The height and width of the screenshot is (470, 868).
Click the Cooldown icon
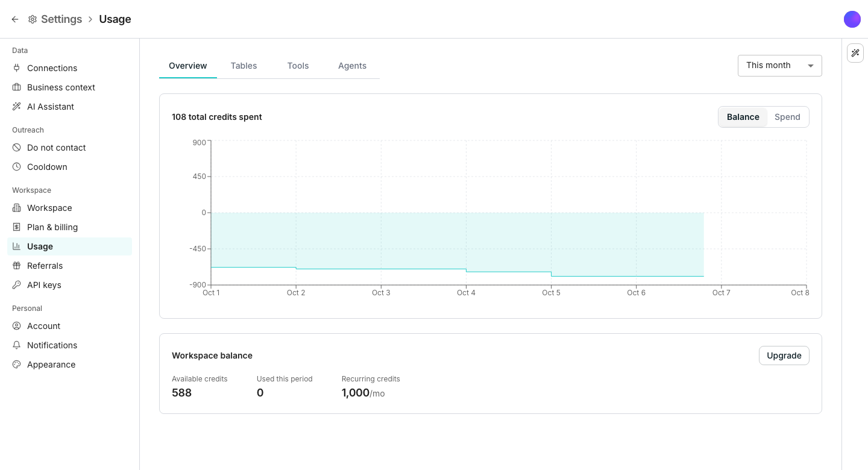click(x=16, y=167)
